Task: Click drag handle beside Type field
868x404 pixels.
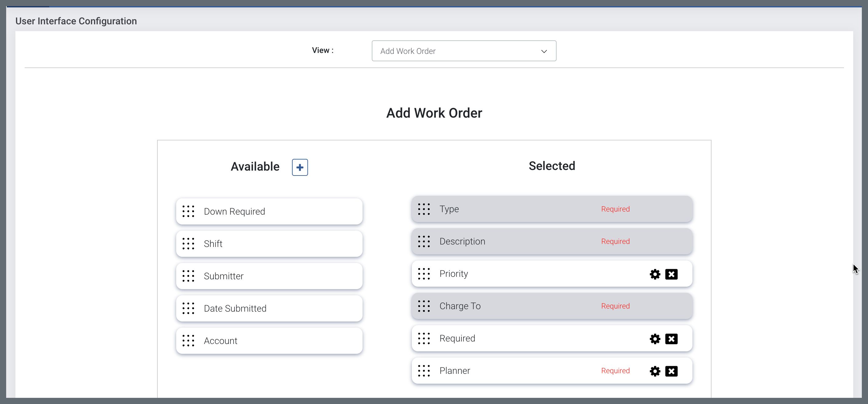Action: 424,209
